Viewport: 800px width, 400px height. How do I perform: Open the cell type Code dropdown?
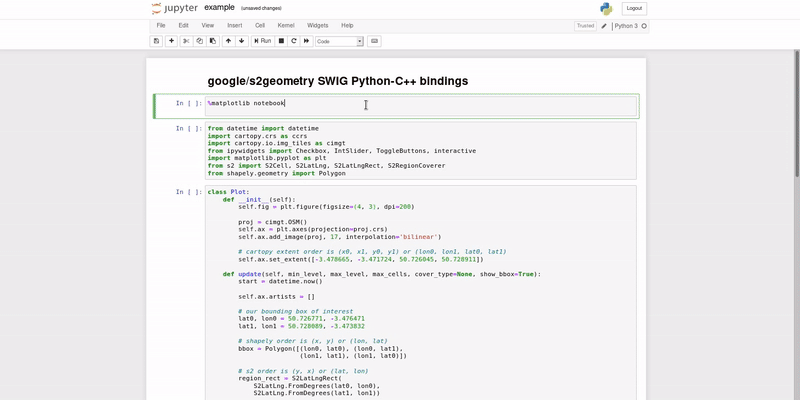click(x=339, y=41)
